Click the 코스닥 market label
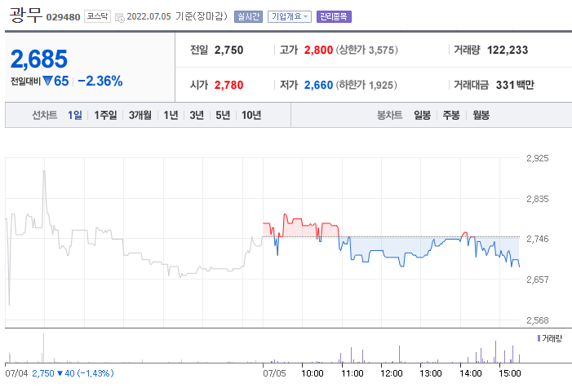Screen dimensions: 572x392 [97, 16]
